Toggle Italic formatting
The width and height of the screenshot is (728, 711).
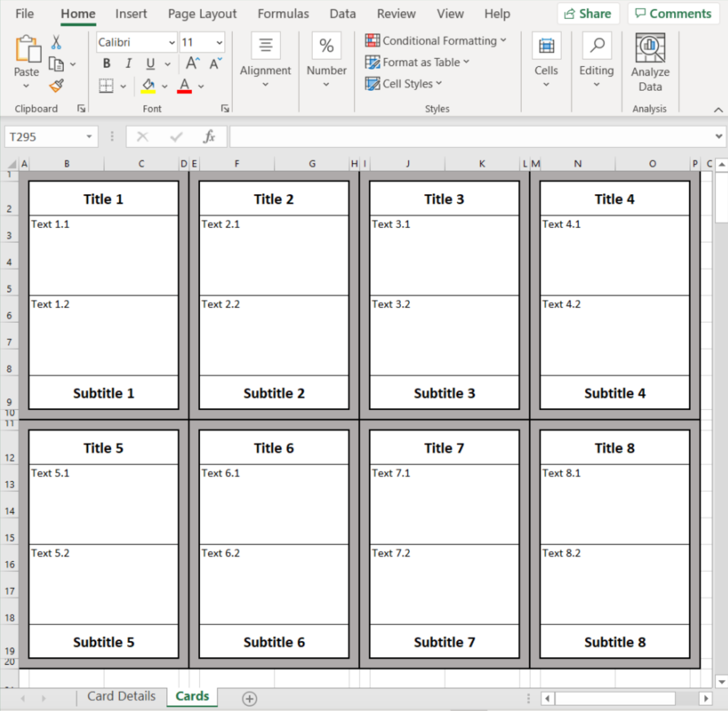(129, 63)
